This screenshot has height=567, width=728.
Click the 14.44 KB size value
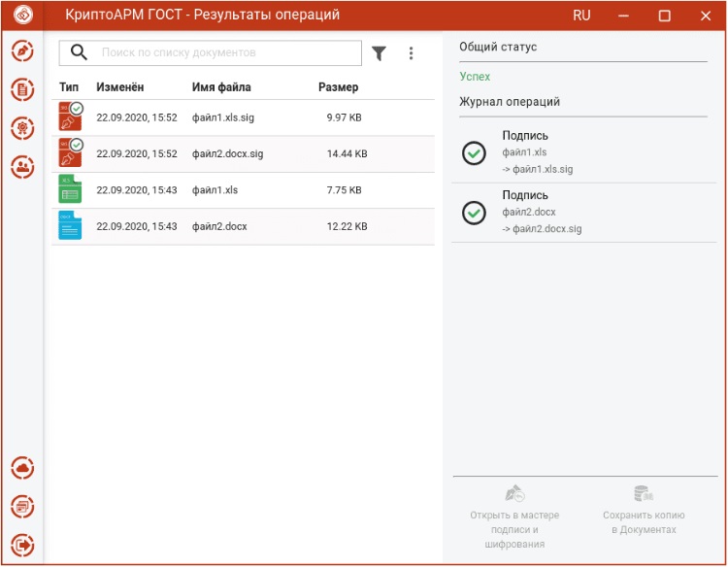347,153
